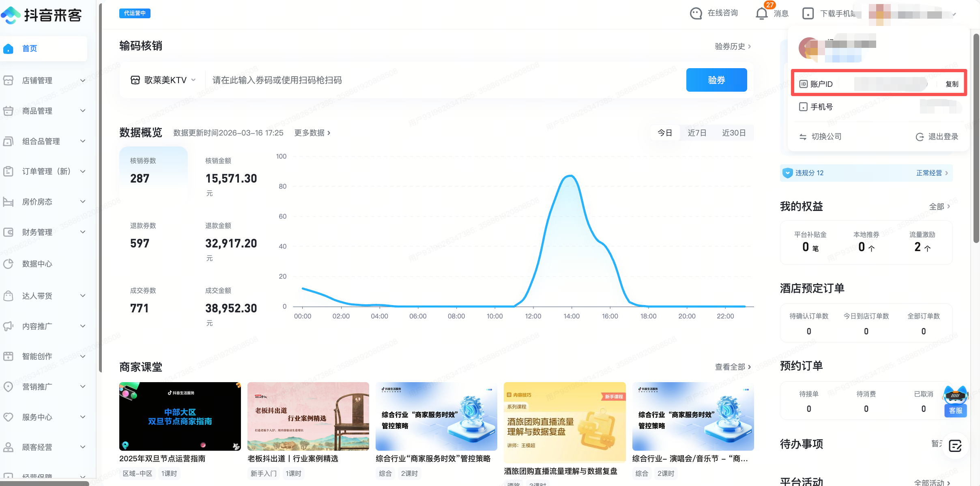
Task: Click the 房价房态 sidebar icon
Action: [9, 202]
